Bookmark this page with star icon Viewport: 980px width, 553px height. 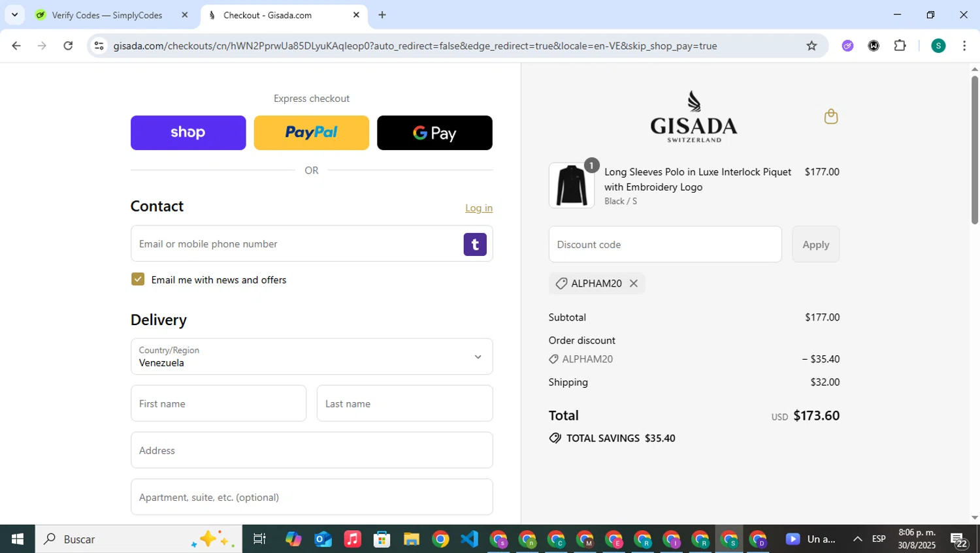click(811, 46)
